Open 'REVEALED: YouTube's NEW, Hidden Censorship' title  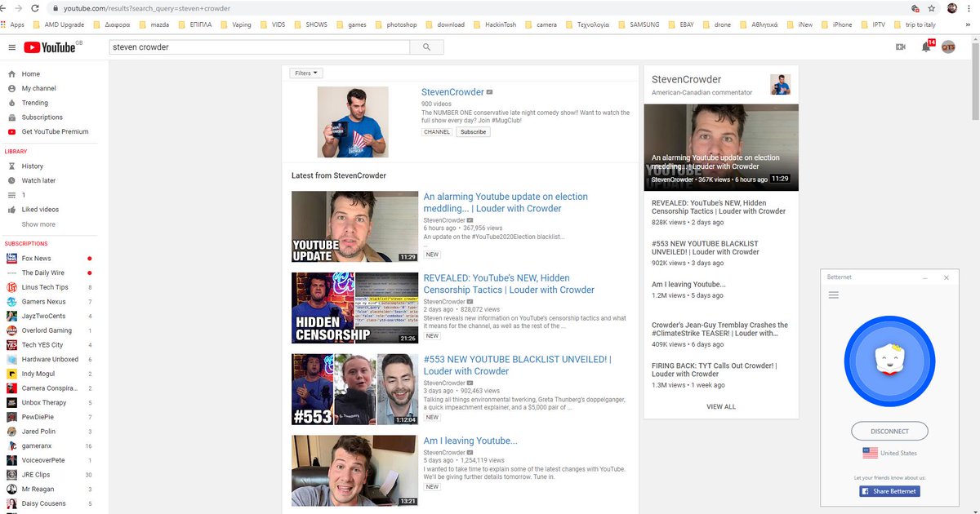pos(509,284)
